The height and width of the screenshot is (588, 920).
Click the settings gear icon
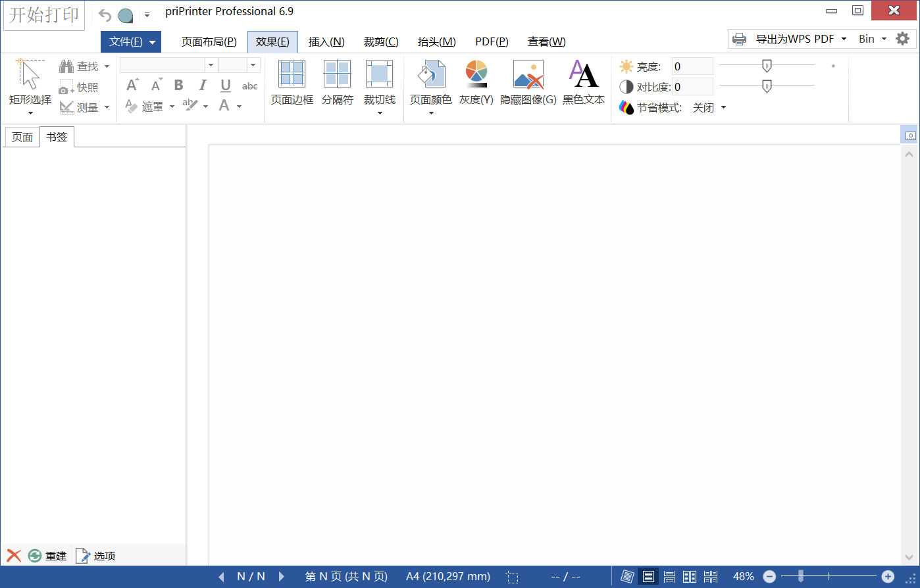902,39
